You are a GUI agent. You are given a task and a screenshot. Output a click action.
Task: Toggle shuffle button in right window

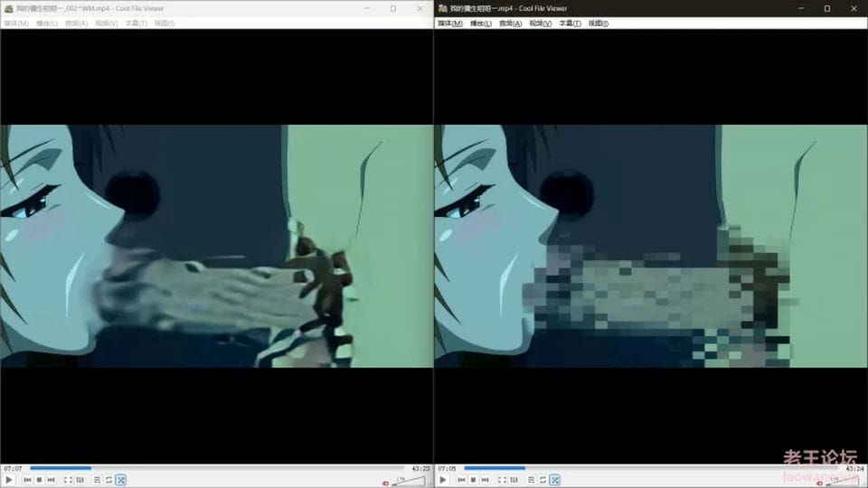(x=554, y=480)
